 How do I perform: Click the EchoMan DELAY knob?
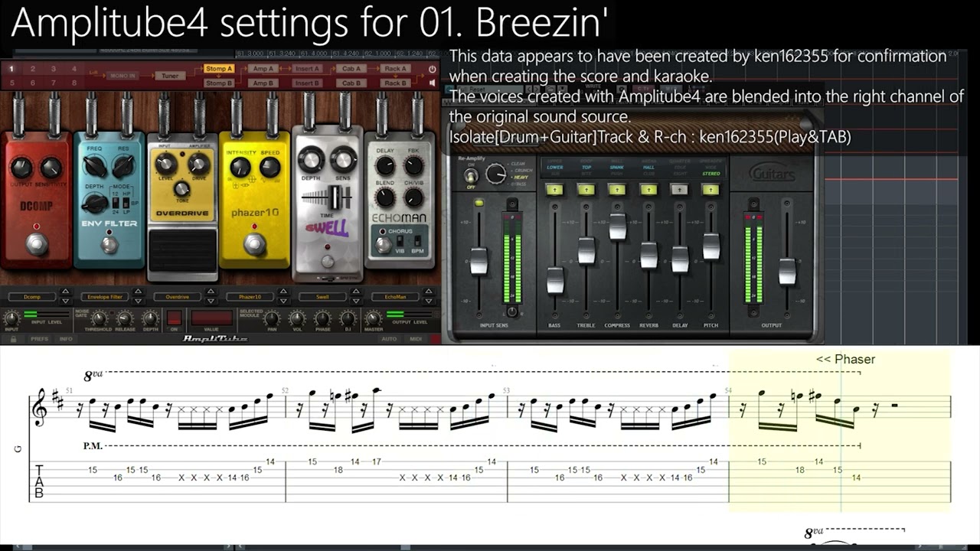385,166
